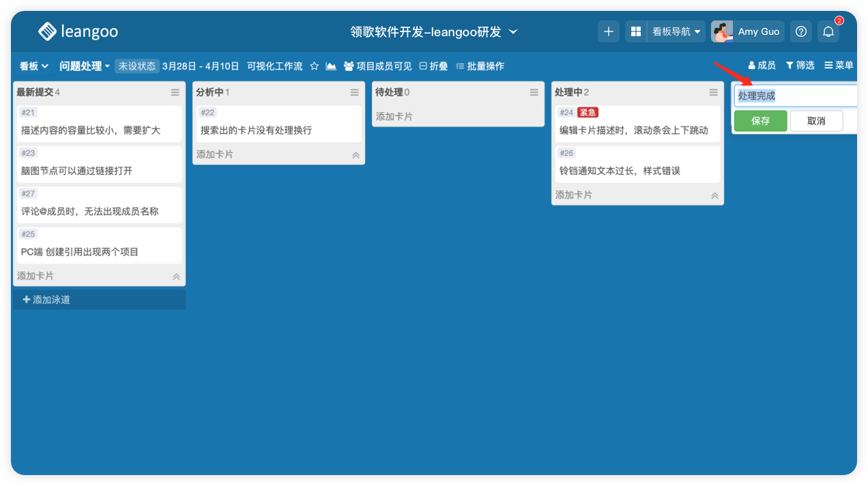The image size is (868, 486).
Task: Open notifications bell icon
Action: coord(828,31)
